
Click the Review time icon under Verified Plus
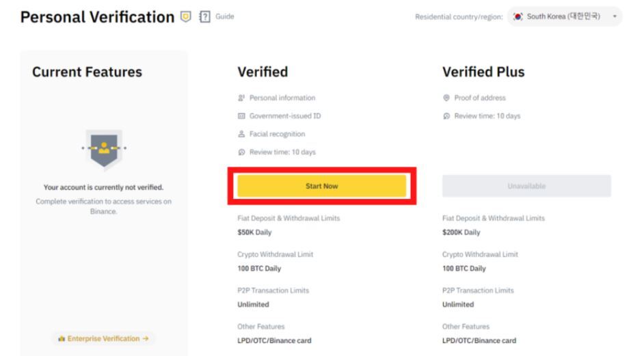(x=446, y=115)
